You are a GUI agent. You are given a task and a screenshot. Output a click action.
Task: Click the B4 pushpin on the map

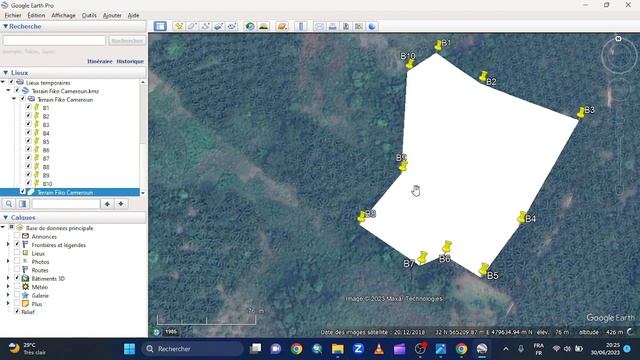522,217
